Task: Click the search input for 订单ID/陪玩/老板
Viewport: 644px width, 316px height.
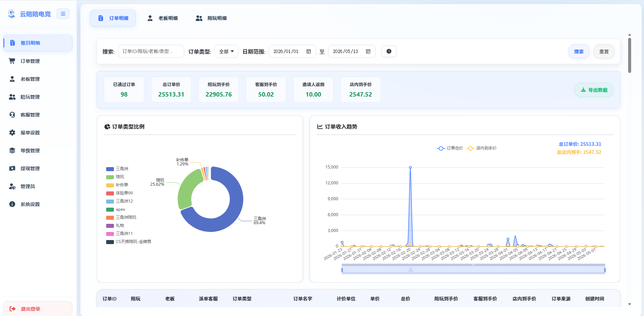Action: pyautogui.click(x=151, y=51)
